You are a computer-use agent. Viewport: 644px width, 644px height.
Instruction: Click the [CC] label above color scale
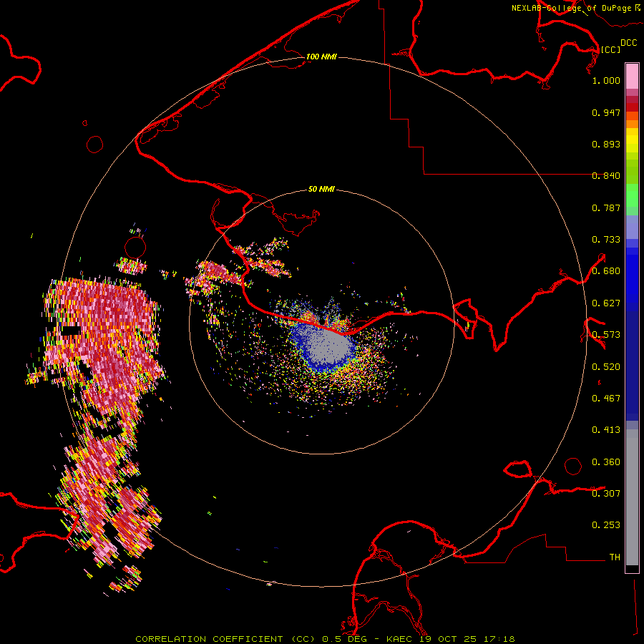[x=610, y=49]
